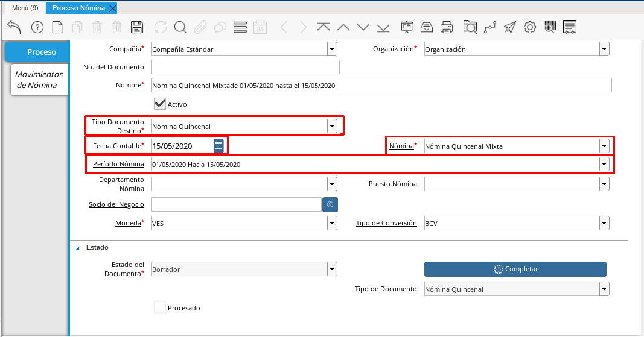The height and width of the screenshot is (337, 644).
Task: Click the refresh arrows icon
Action: [x=160, y=27]
